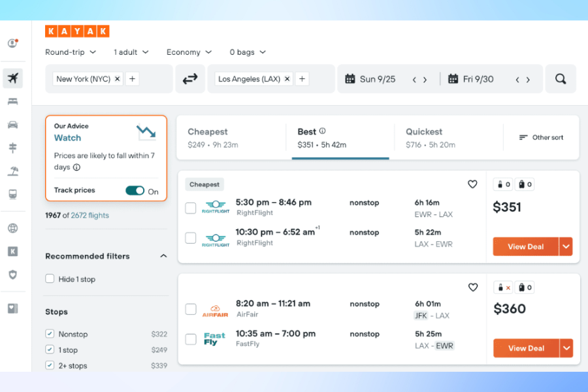Click the info icon beside Best

click(323, 131)
